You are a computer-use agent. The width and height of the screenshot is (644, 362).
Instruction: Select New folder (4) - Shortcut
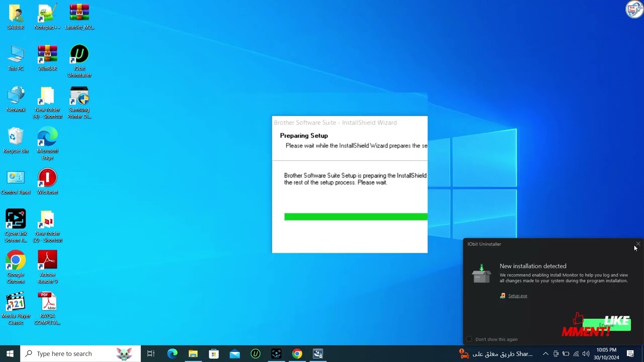47,103
